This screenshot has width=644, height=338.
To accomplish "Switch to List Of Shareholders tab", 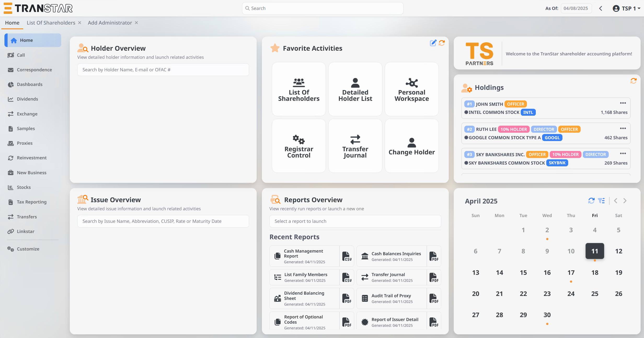I will (51, 23).
